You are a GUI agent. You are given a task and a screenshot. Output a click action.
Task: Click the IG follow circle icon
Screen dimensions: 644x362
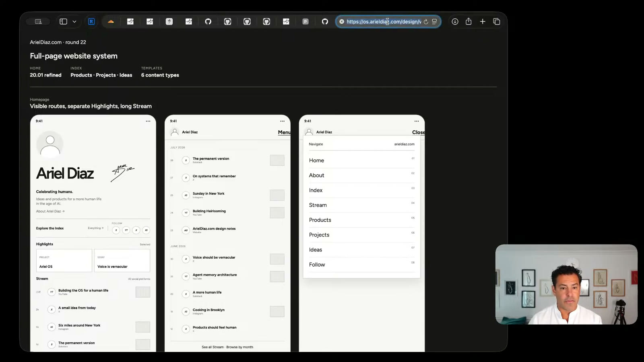pyautogui.click(x=146, y=230)
